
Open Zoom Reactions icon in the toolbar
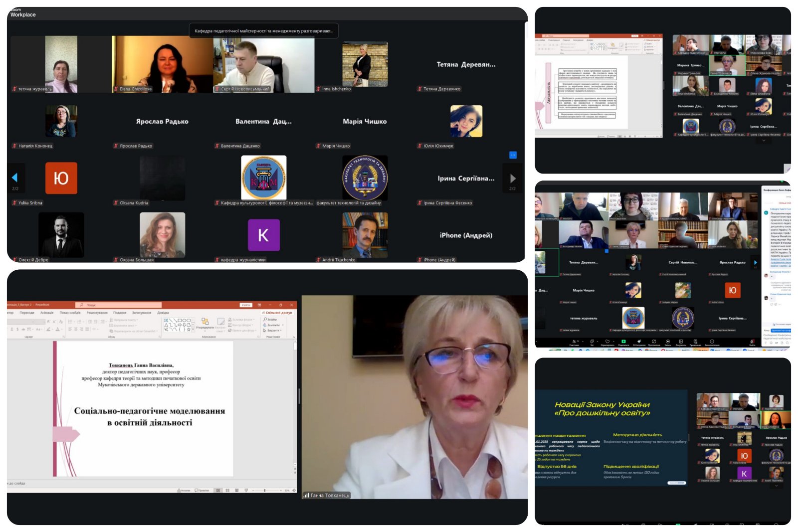[607, 342]
